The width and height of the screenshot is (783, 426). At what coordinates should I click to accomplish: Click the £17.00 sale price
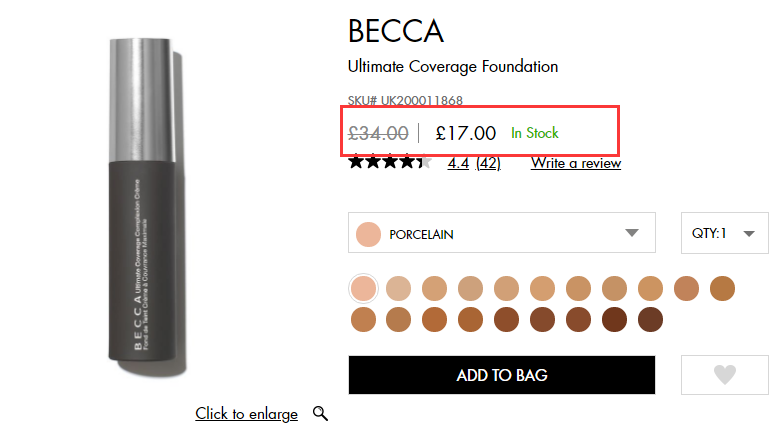[465, 133]
